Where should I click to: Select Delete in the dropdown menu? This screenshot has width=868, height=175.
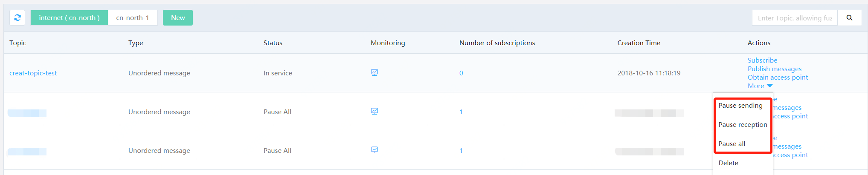tap(728, 163)
